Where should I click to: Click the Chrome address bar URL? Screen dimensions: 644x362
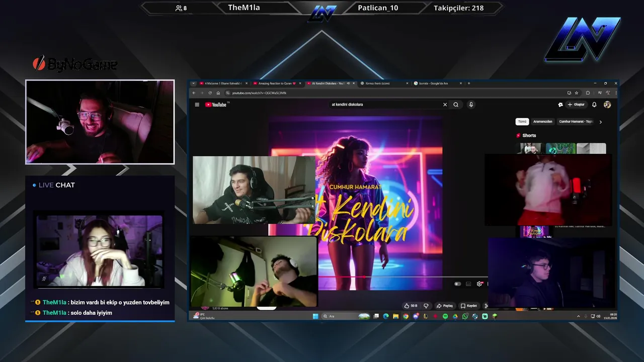tap(259, 93)
